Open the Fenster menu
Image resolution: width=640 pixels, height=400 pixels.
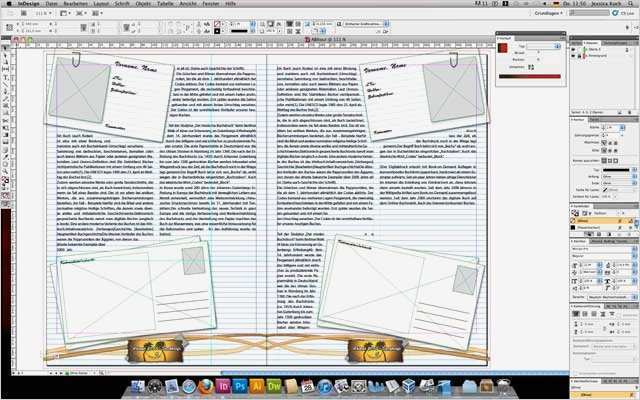point(211,4)
